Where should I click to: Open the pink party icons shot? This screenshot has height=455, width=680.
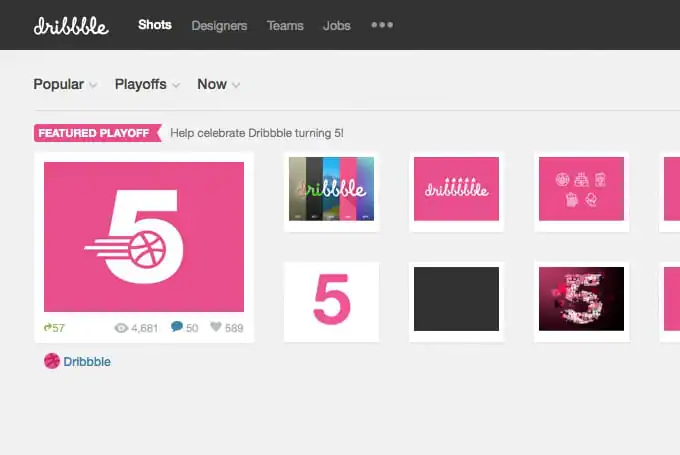click(581, 189)
